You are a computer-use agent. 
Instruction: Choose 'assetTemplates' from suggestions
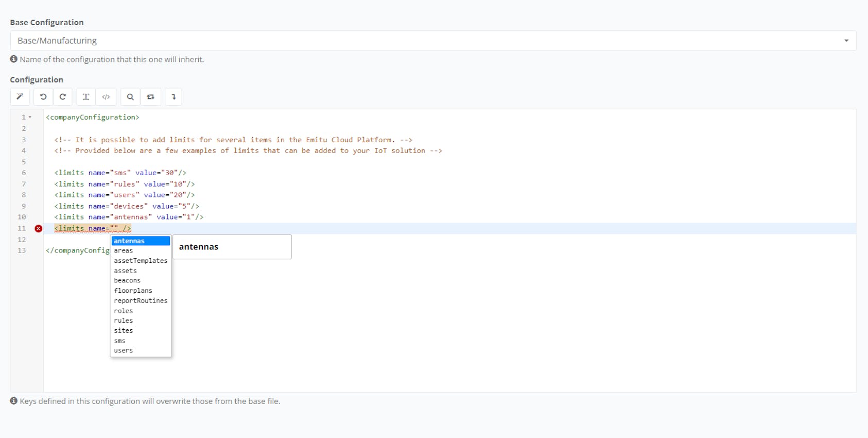click(x=141, y=261)
